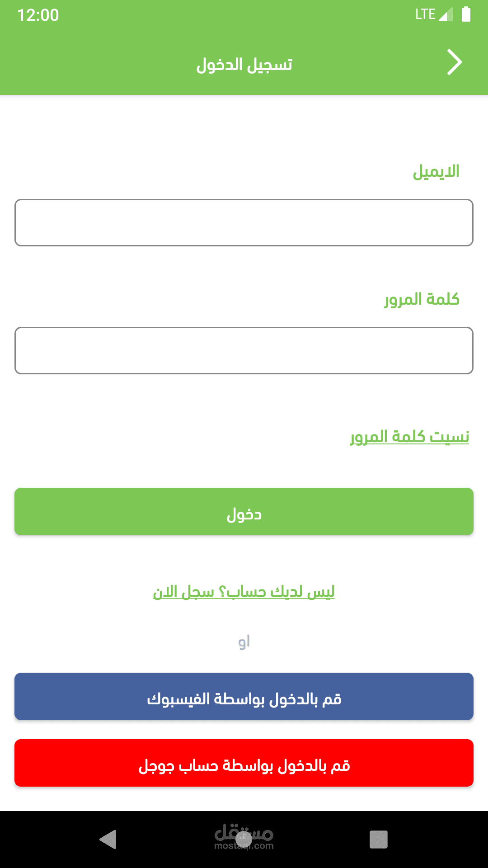This screenshot has height=868, width=488.
Task: Click the او separator text
Action: click(x=244, y=642)
